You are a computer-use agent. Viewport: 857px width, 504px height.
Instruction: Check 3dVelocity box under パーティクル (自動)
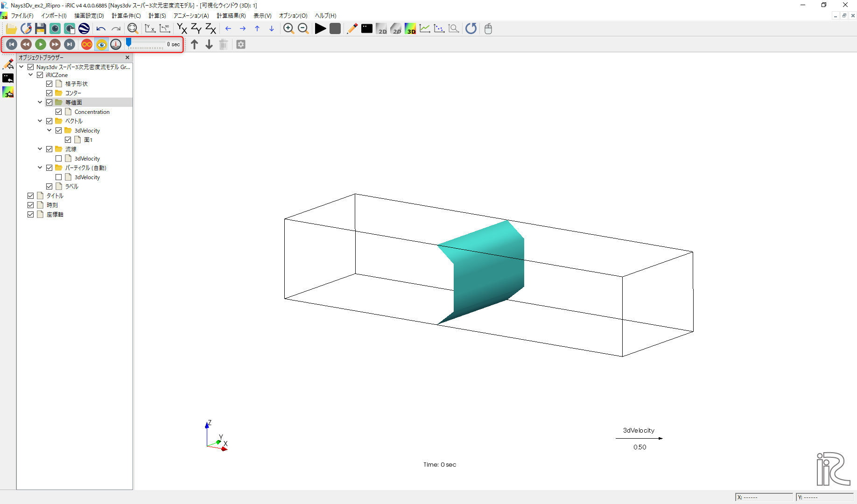click(x=59, y=177)
